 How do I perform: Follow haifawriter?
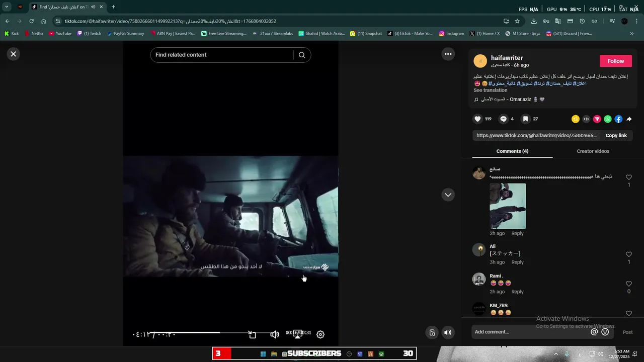coord(615,61)
